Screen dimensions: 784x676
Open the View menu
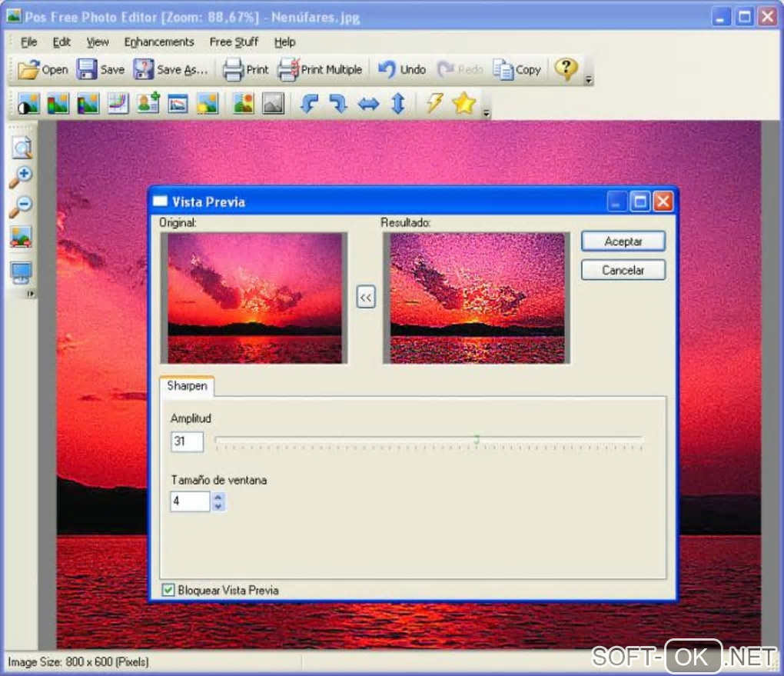click(x=97, y=42)
